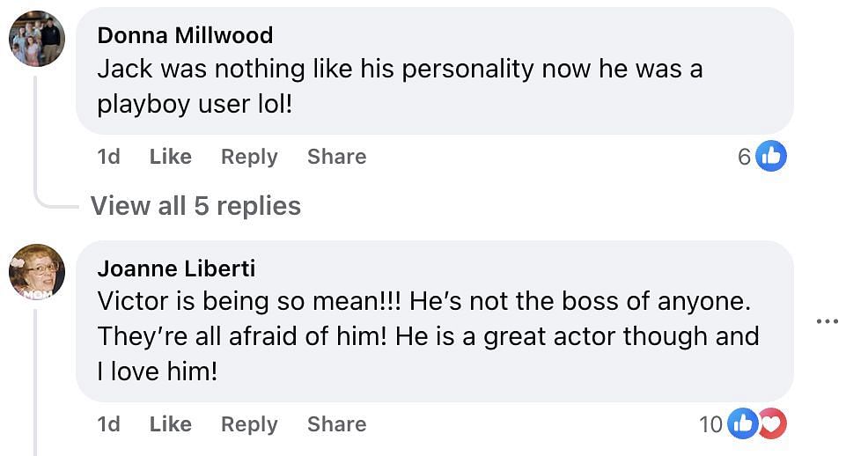868x456 pixels.
Task: Click the Donna Millwood name link
Action: click(185, 35)
